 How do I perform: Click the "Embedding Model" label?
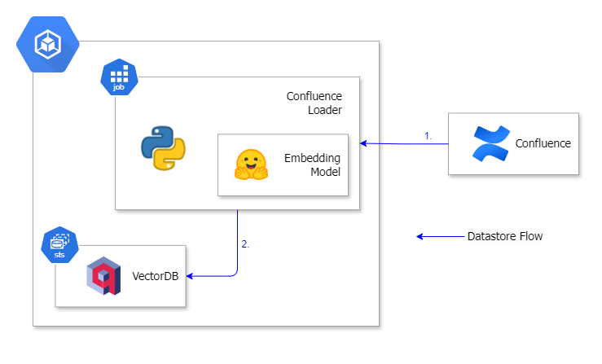click(312, 164)
